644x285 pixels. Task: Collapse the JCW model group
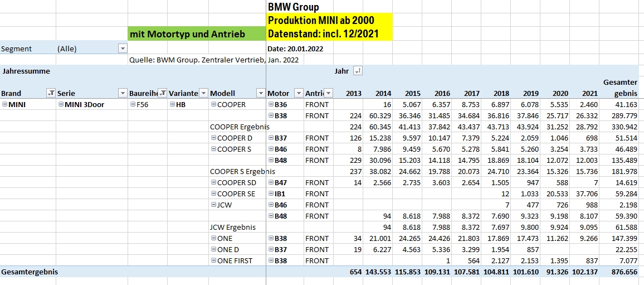213,205
